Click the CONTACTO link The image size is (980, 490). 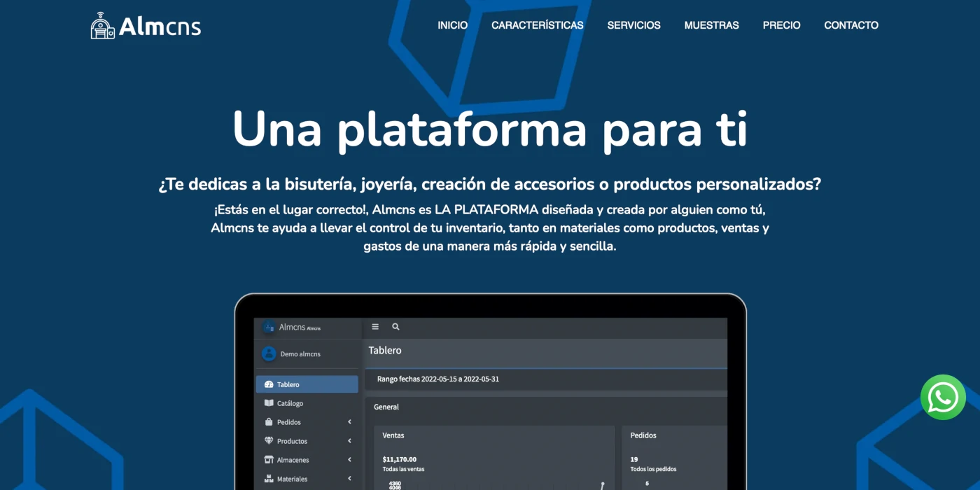pos(850,25)
